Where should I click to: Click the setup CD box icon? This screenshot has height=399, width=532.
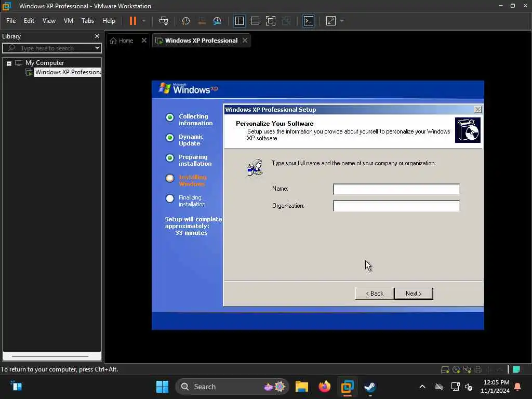(x=468, y=130)
